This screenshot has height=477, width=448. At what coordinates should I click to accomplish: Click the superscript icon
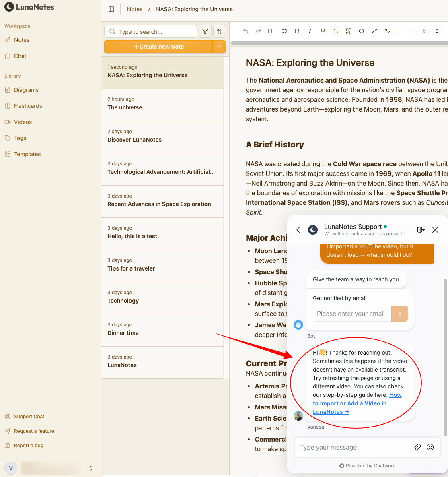(374, 31)
